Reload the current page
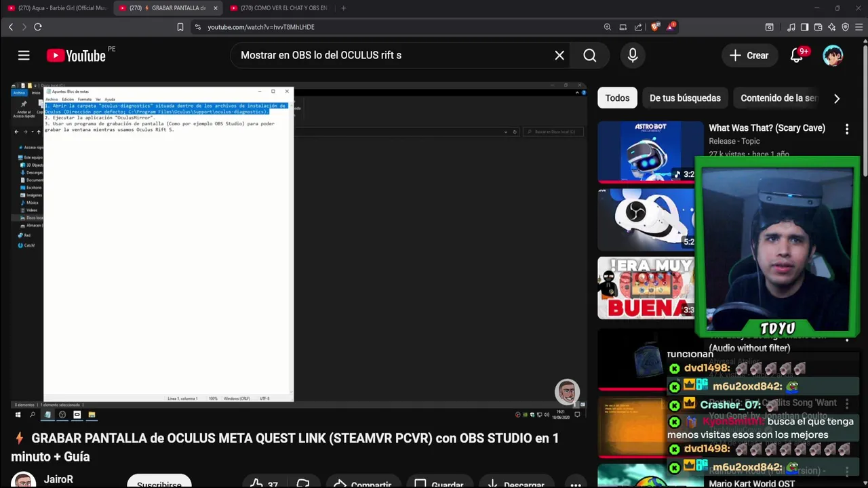868x488 pixels. click(38, 27)
